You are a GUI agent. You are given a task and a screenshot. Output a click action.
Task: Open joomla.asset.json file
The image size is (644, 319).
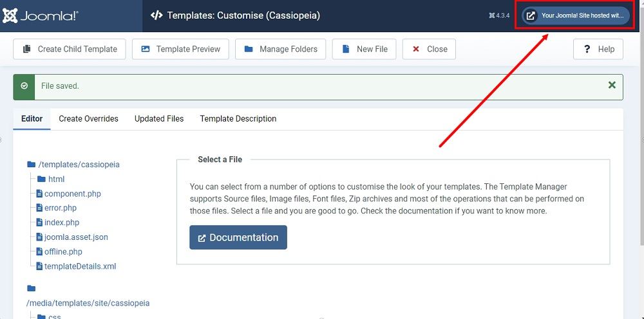[x=72, y=237]
